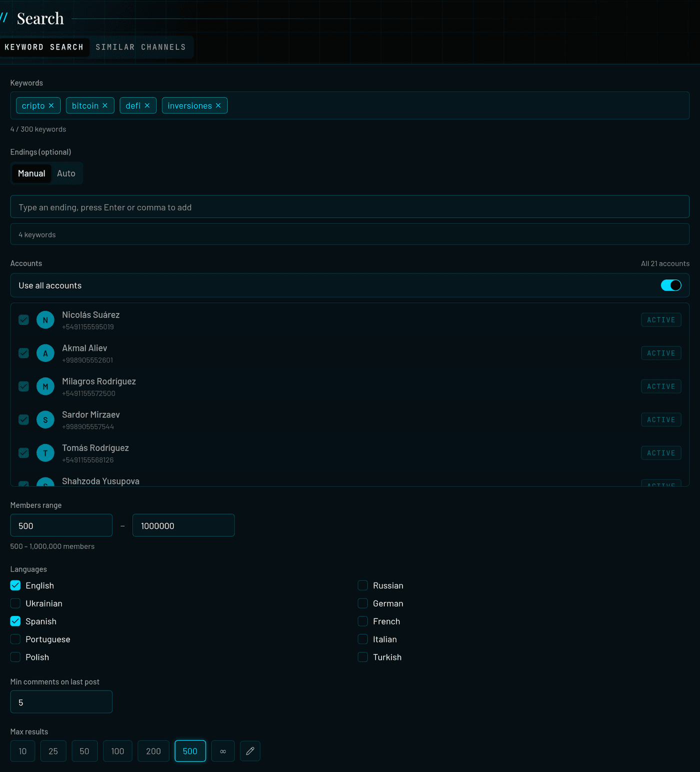This screenshot has height=772, width=700.
Task: Enable the Portuguese language checkbox
Action: coord(15,639)
